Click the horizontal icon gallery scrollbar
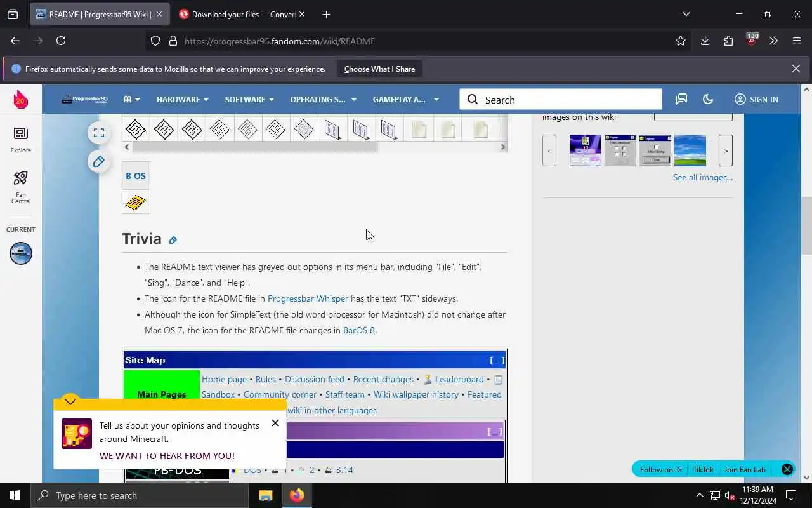Viewport: 812px width, 508px height. pos(255,147)
